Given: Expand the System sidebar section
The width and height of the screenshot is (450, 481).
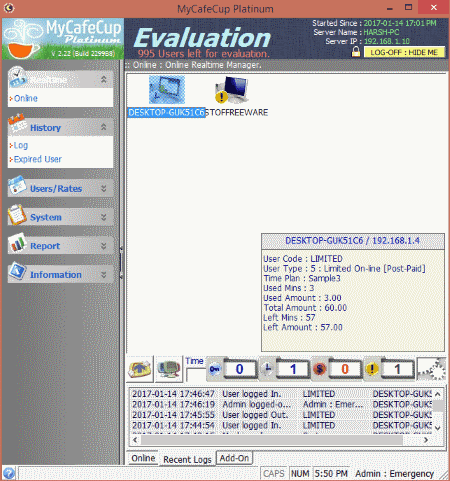Looking at the screenshot, I should coord(104,217).
